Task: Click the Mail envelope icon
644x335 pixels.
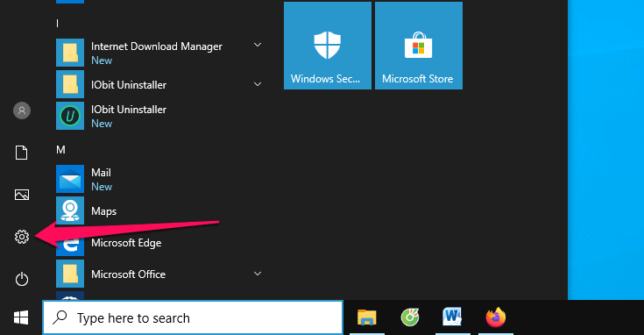Action: coord(70,179)
